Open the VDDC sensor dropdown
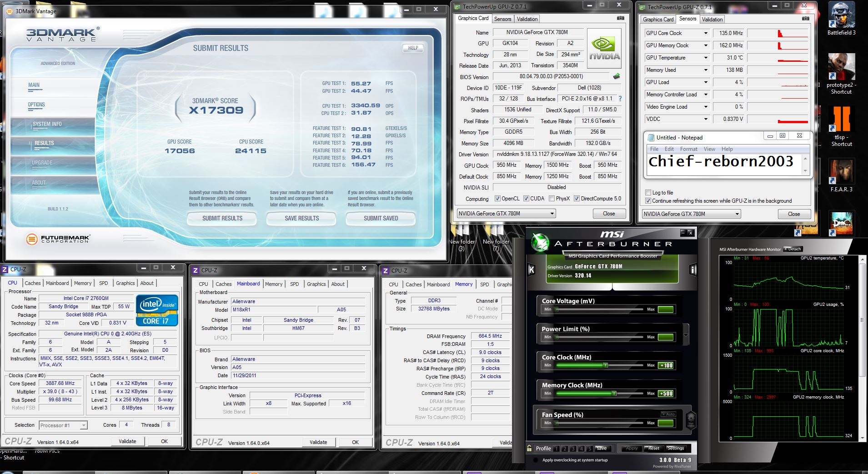The image size is (868, 474). [x=706, y=119]
